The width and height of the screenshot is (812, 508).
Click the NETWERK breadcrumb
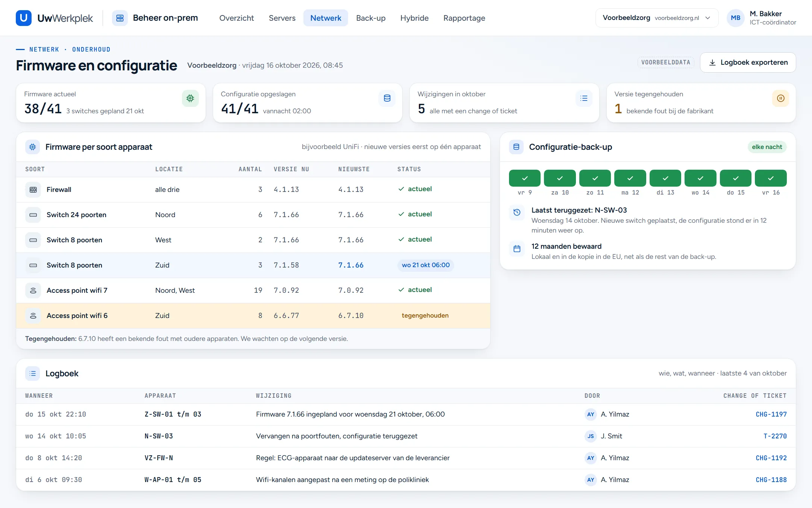(44, 49)
